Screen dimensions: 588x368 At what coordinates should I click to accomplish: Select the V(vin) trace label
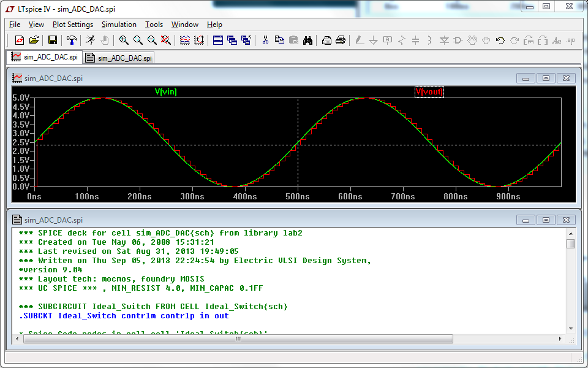click(x=165, y=92)
